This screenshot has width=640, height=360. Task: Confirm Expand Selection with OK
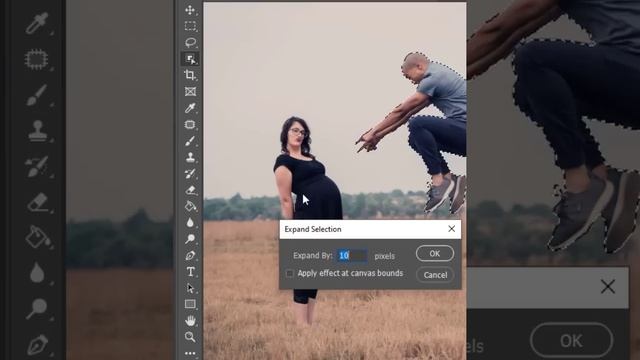[435, 253]
